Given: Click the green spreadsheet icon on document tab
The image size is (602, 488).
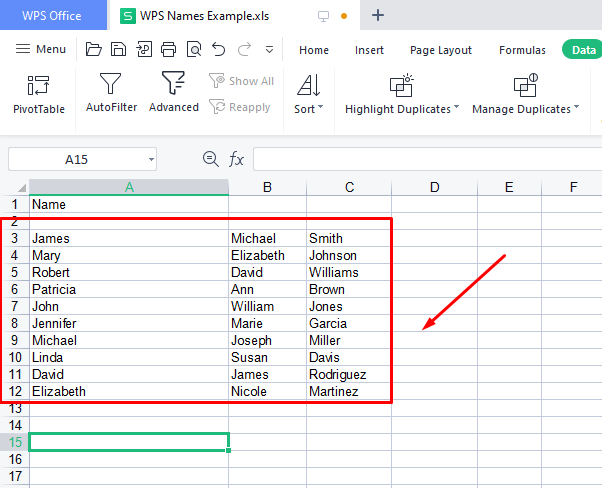Looking at the screenshot, I should [x=127, y=16].
